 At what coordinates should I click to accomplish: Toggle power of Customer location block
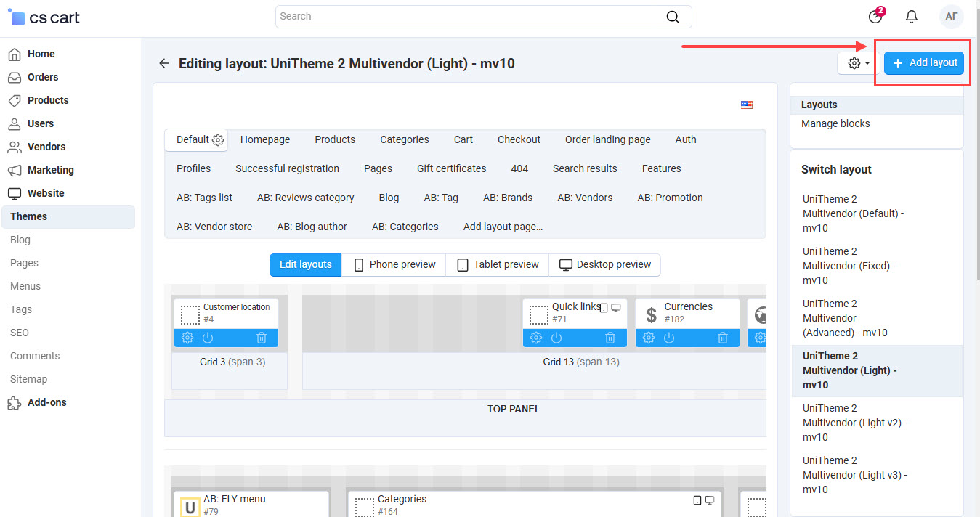(x=208, y=338)
